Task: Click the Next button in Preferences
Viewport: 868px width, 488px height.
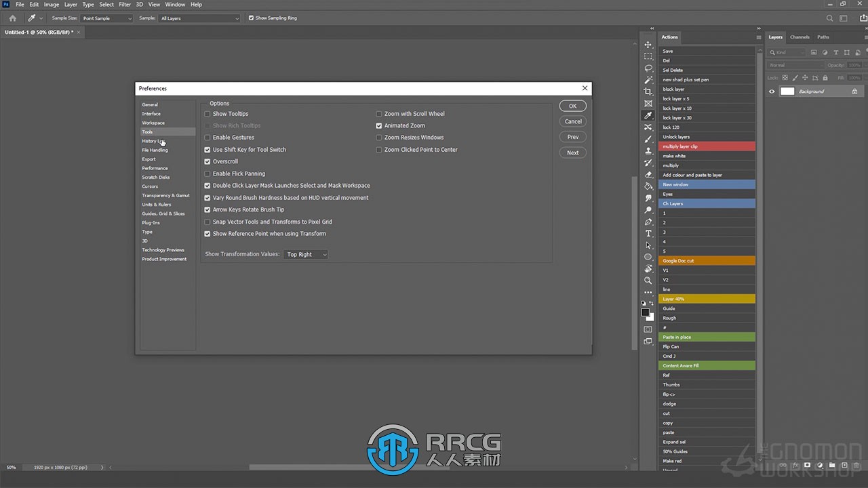Action: coord(573,152)
